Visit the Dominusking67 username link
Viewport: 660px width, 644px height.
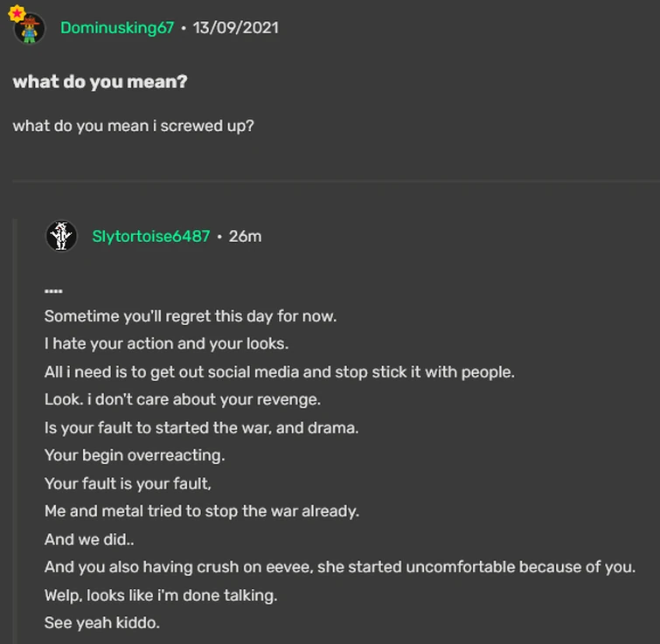(117, 27)
